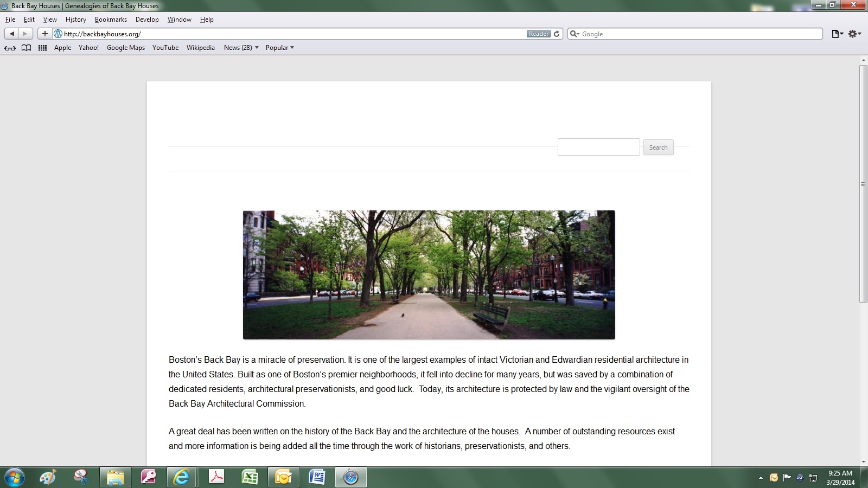Open the History menu
868x488 pixels.
[x=76, y=20]
